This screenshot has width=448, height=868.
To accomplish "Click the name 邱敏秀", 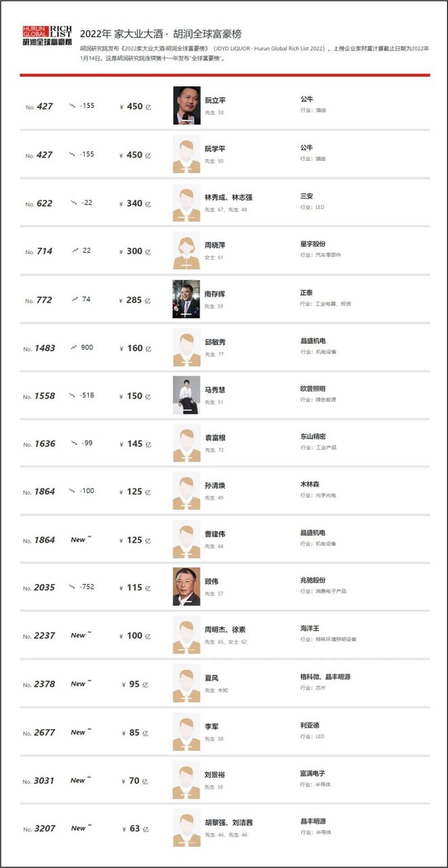I will pos(216,342).
